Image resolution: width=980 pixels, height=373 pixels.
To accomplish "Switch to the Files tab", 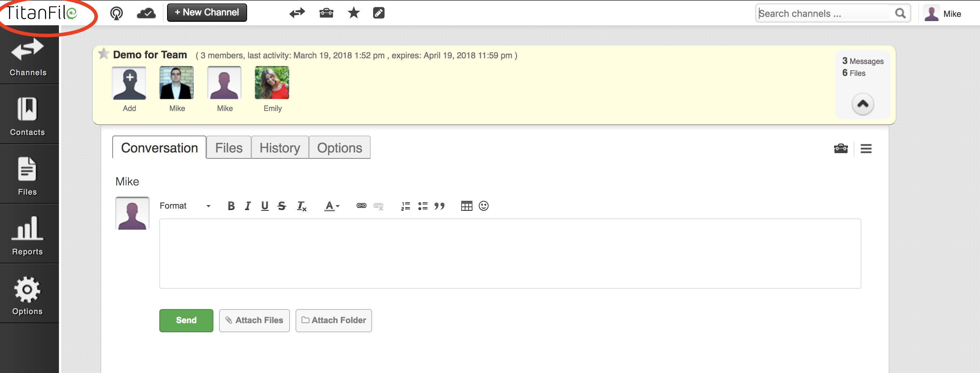I will pos(229,148).
